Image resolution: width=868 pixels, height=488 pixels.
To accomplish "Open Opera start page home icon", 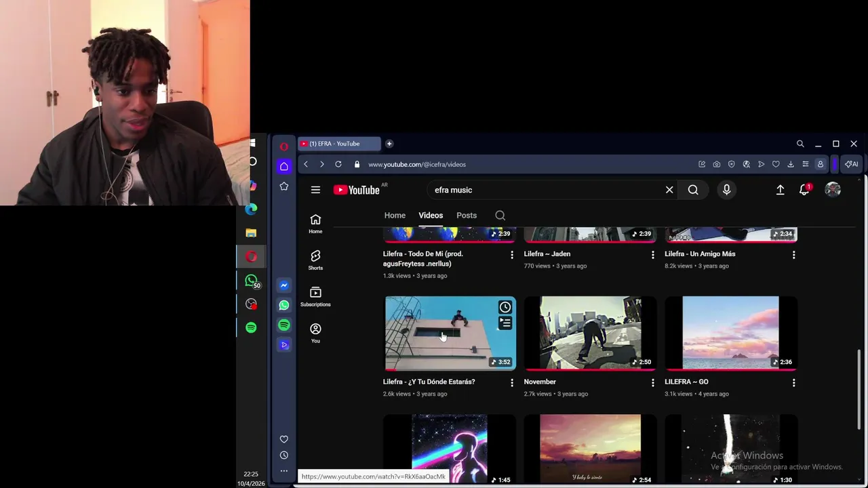I will 284,166.
